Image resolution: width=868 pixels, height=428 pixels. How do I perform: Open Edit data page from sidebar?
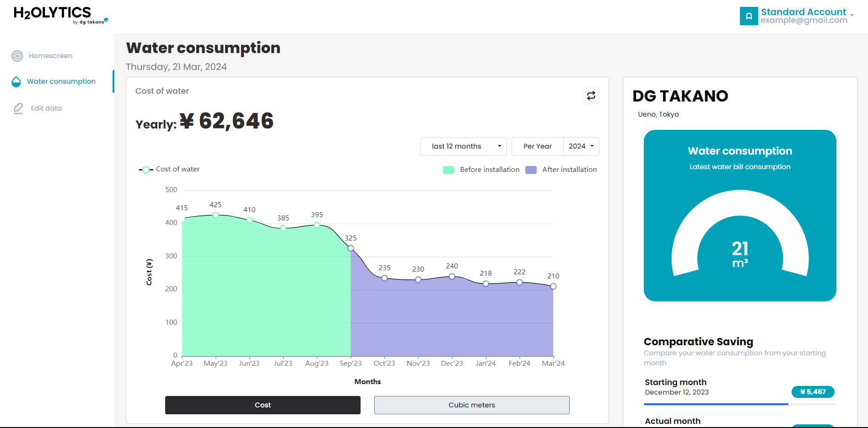(x=46, y=108)
